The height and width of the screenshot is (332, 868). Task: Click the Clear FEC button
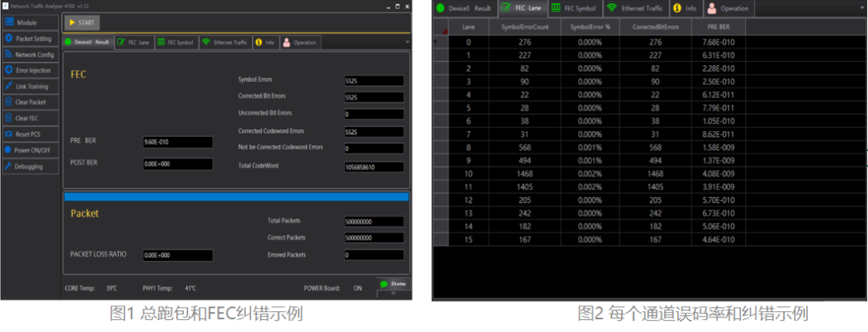tap(30, 118)
